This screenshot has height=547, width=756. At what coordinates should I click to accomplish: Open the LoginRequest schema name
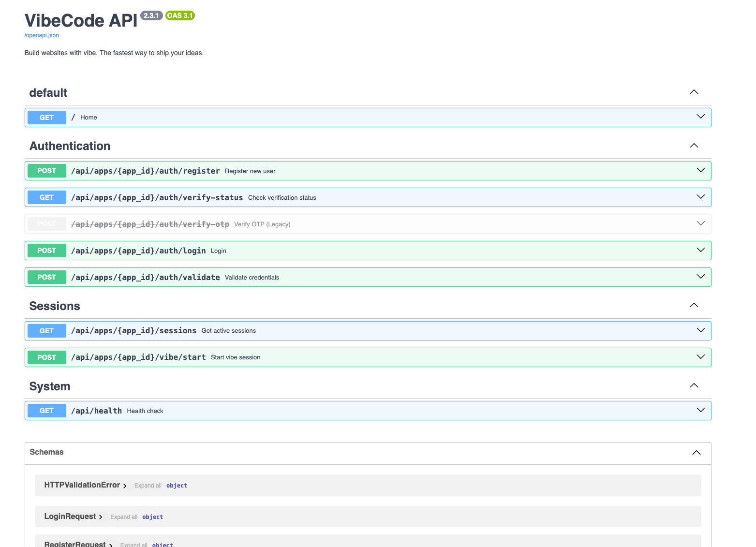click(70, 516)
